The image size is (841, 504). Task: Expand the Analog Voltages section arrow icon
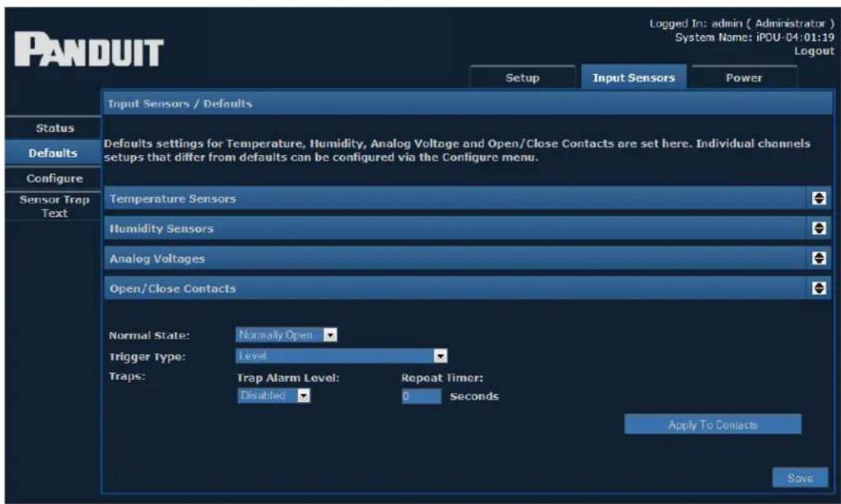coord(818,258)
